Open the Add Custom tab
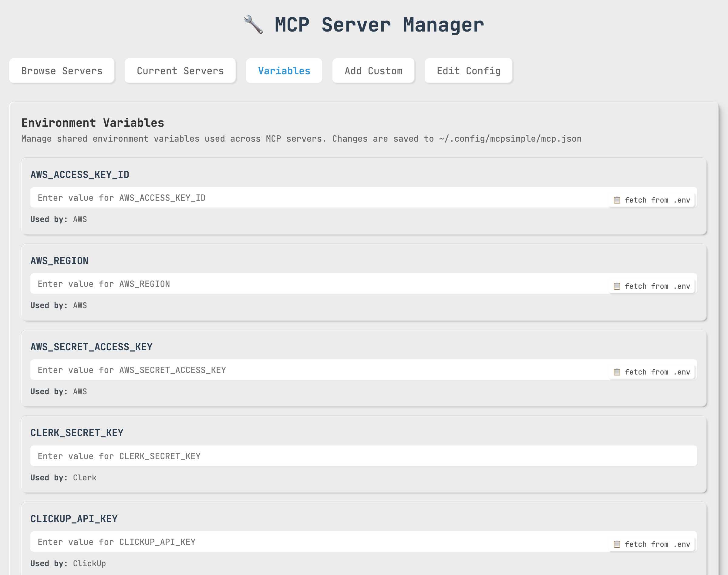 373,71
